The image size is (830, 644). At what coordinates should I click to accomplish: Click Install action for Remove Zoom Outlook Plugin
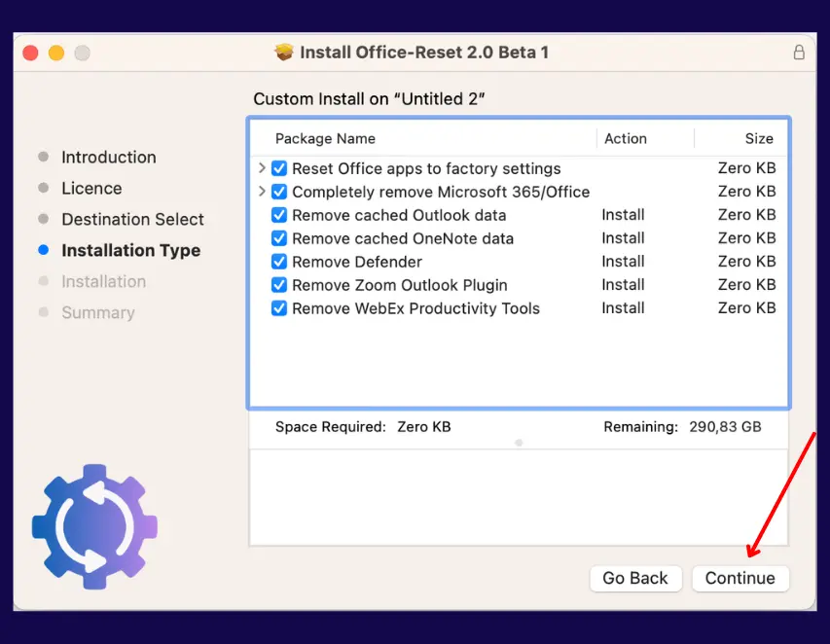(x=623, y=285)
